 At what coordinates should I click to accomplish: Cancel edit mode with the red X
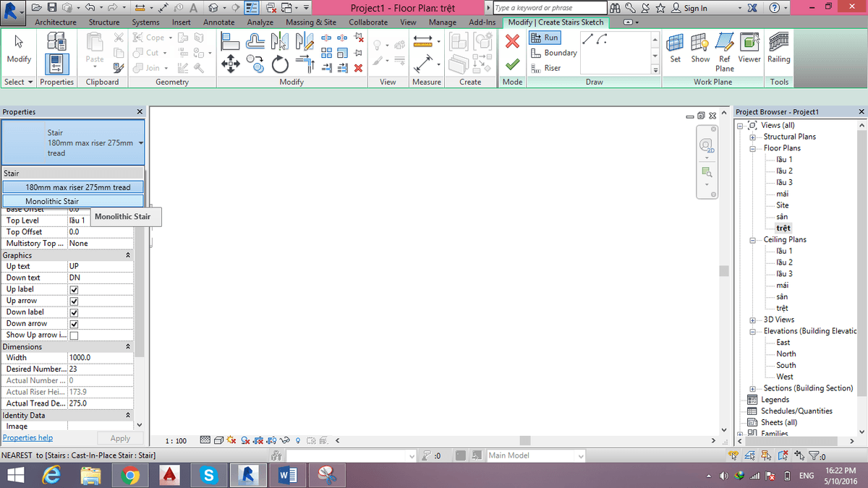point(512,42)
